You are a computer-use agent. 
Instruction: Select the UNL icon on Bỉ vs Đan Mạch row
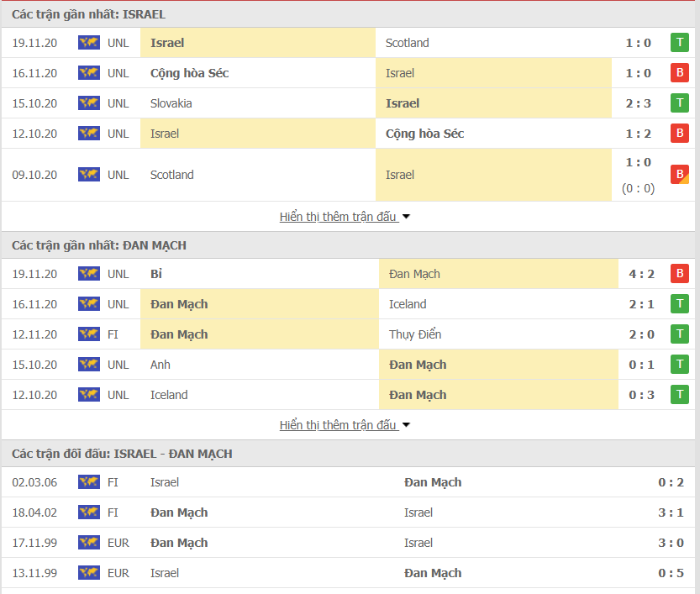88,273
